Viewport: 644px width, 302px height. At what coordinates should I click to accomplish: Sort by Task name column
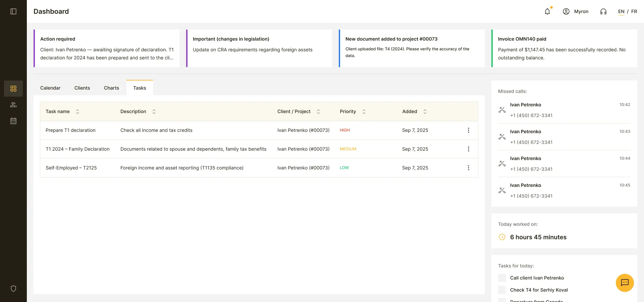pyautogui.click(x=77, y=111)
